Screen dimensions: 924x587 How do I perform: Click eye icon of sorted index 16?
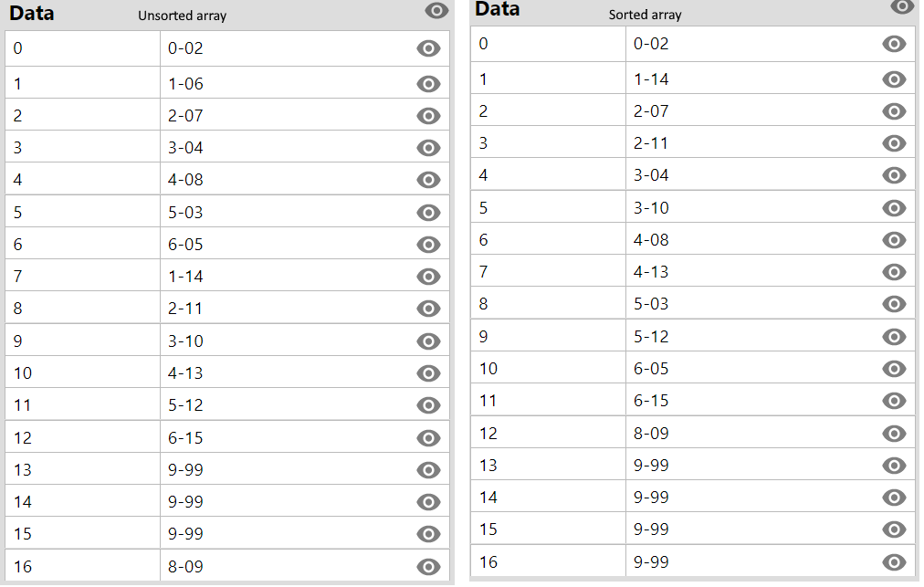894,562
